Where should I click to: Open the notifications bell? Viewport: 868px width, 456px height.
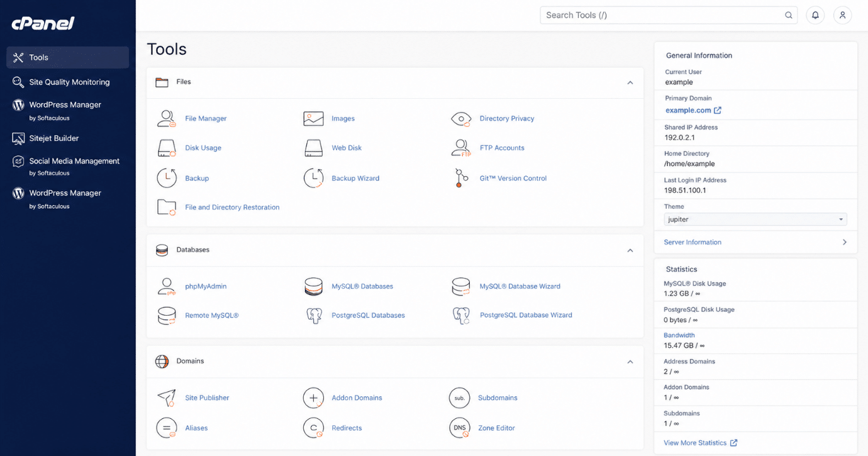point(815,15)
